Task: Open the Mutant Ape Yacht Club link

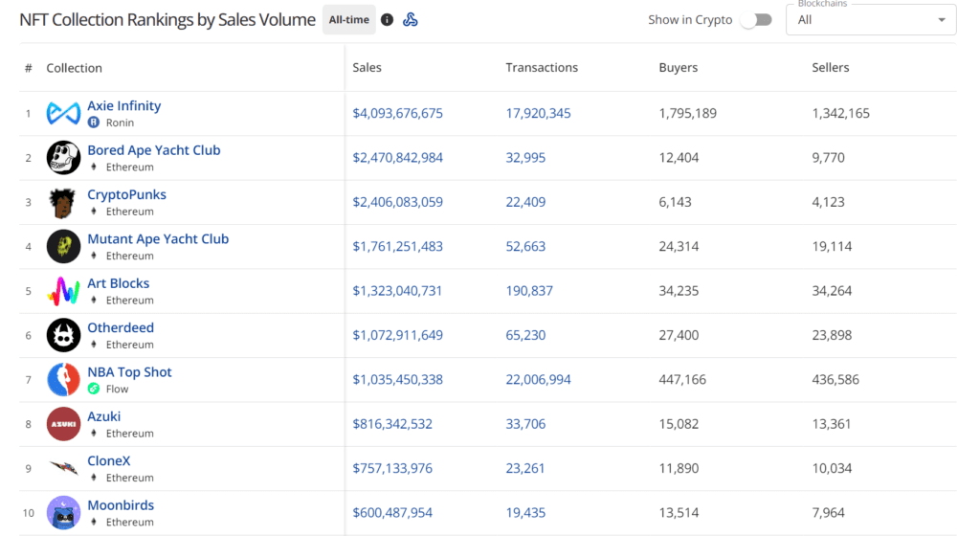Action: coord(158,238)
